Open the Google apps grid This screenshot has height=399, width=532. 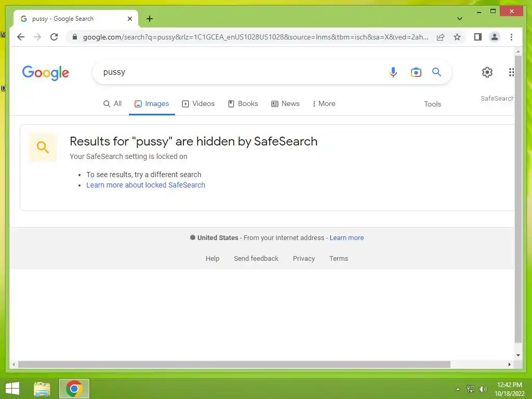511,72
